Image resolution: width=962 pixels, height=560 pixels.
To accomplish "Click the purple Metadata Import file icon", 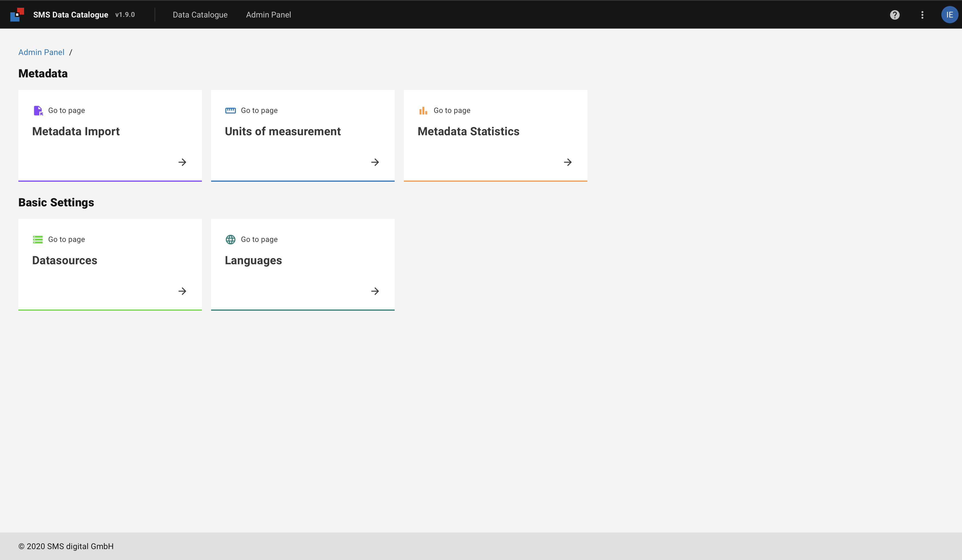I will coord(38,111).
